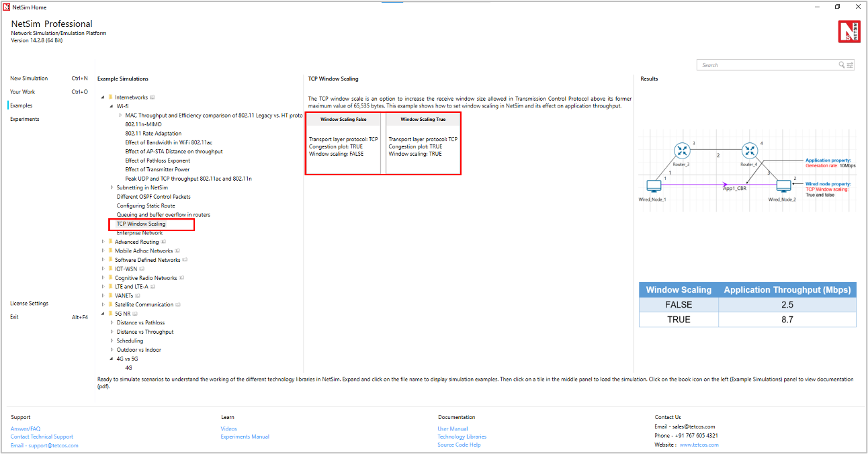Go to Your Work in the sidebar
Viewport: 868px width, 454px height.
pos(22,92)
